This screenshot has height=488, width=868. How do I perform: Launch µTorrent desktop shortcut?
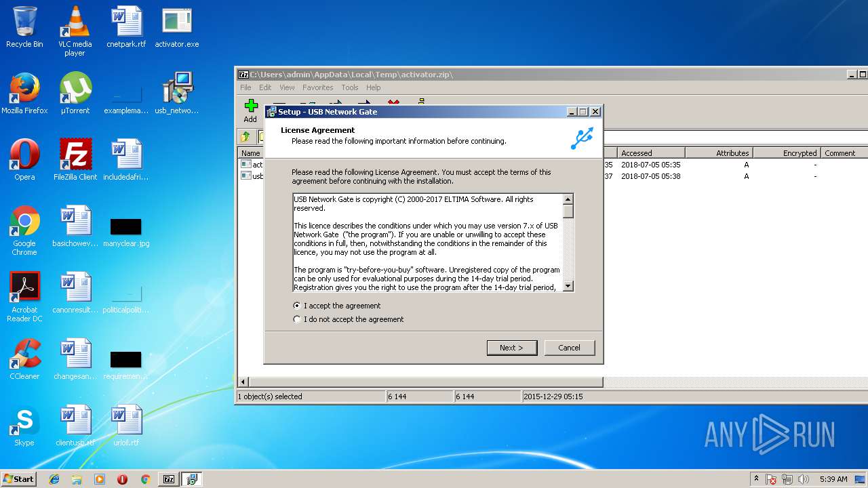point(75,94)
